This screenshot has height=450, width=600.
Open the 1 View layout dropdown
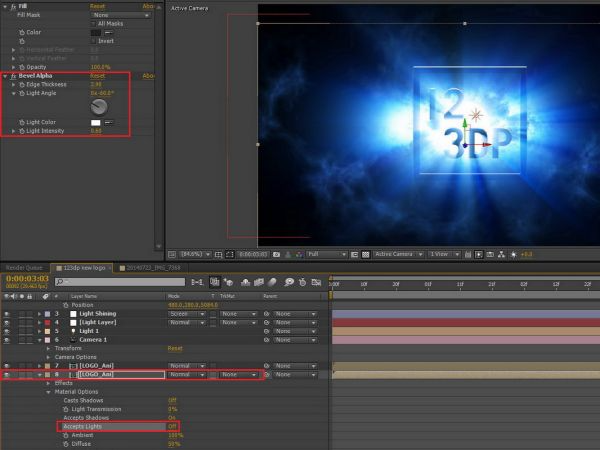tap(444, 254)
